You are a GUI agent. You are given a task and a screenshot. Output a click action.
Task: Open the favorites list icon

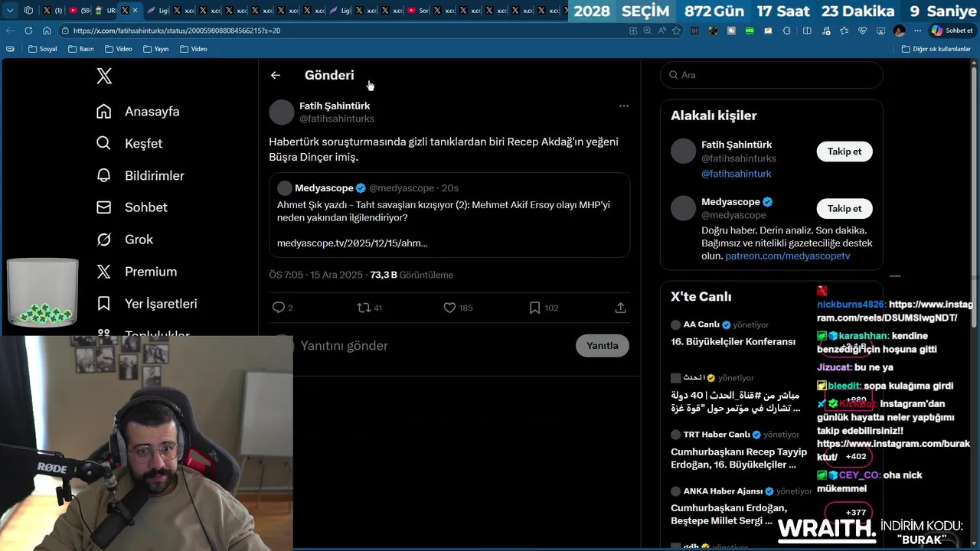pos(844,31)
